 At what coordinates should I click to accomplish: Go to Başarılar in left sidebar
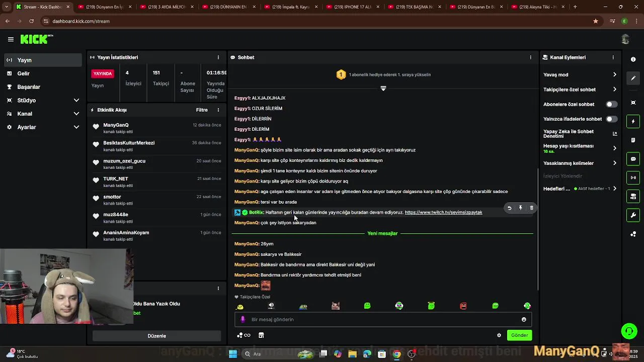tap(43, 87)
